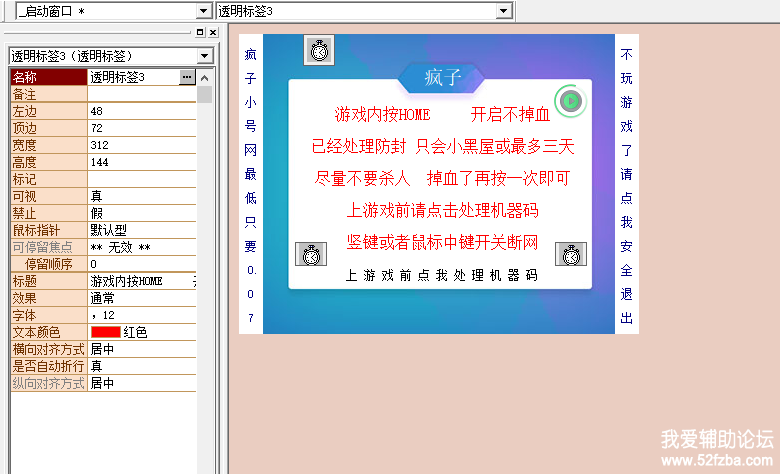Click the property list scroll up arrow

(204, 78)
